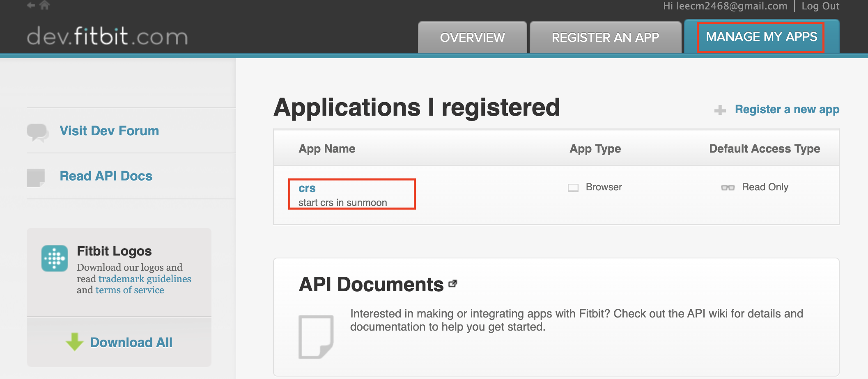Open the Visit Dev Forum link
Image resolution: width=868 pixels, height=379 pixels.
pyautogui.click(x=109, y=131)
